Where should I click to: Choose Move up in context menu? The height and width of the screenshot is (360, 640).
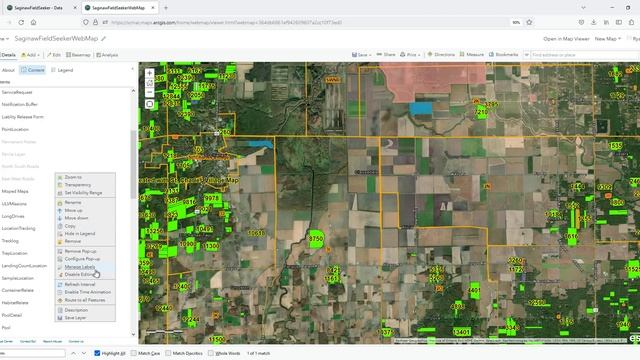(x=73, y=210)
